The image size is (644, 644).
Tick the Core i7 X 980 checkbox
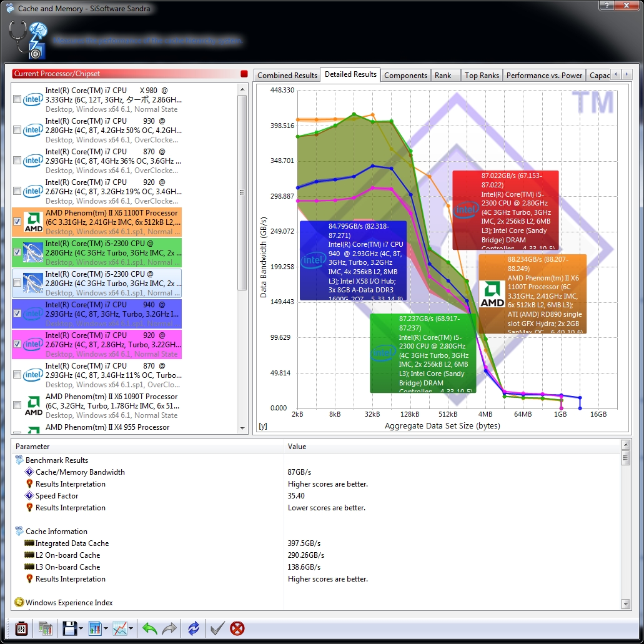click(x=17, y=99)
